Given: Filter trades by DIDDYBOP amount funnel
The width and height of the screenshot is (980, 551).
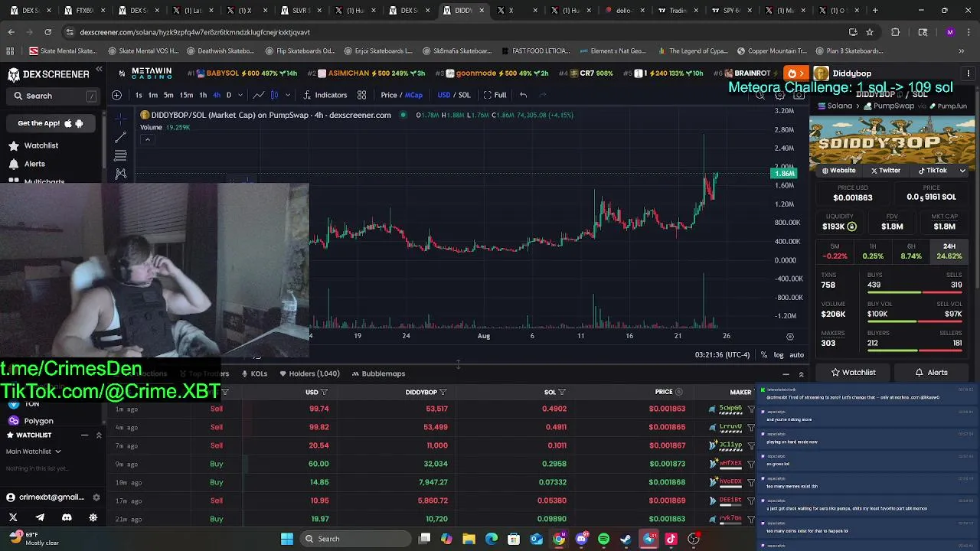Looking at the screenshot, I should [x=443, y=392].
